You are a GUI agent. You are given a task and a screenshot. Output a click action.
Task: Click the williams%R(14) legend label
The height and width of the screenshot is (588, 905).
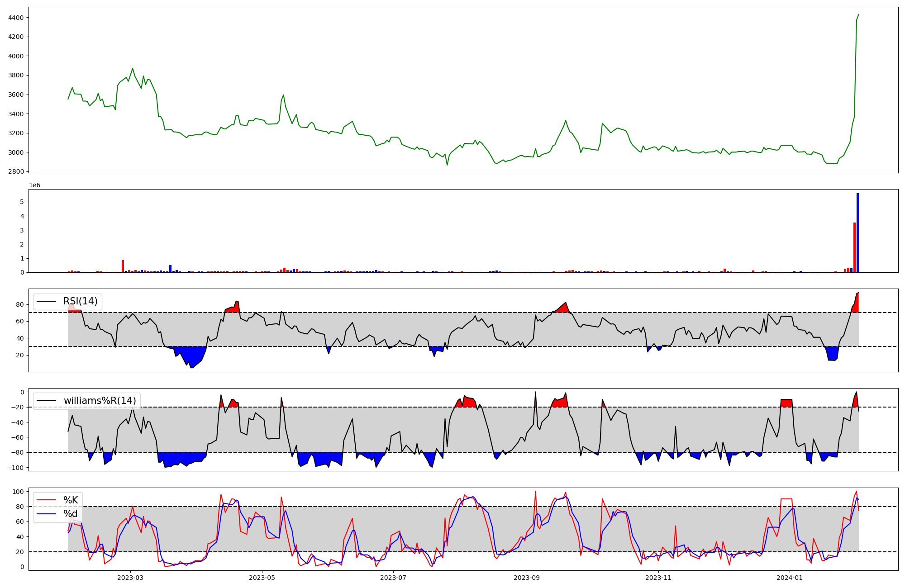[x=100, y=401]
